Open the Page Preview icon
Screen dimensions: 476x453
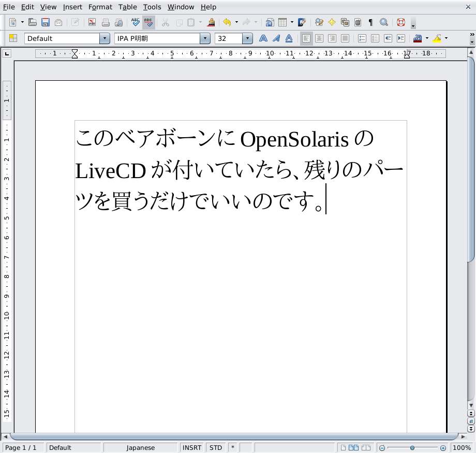(118, 22)
